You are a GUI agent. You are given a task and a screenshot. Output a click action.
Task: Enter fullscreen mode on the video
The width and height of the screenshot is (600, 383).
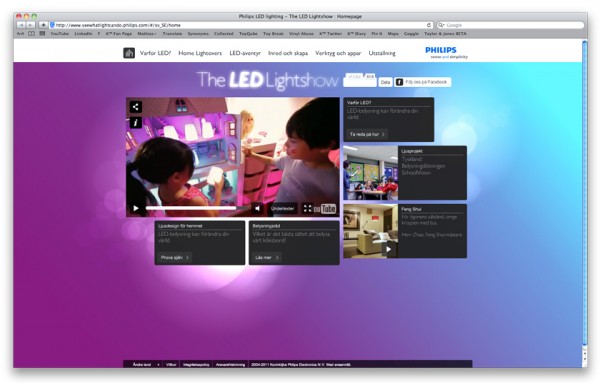307,208
